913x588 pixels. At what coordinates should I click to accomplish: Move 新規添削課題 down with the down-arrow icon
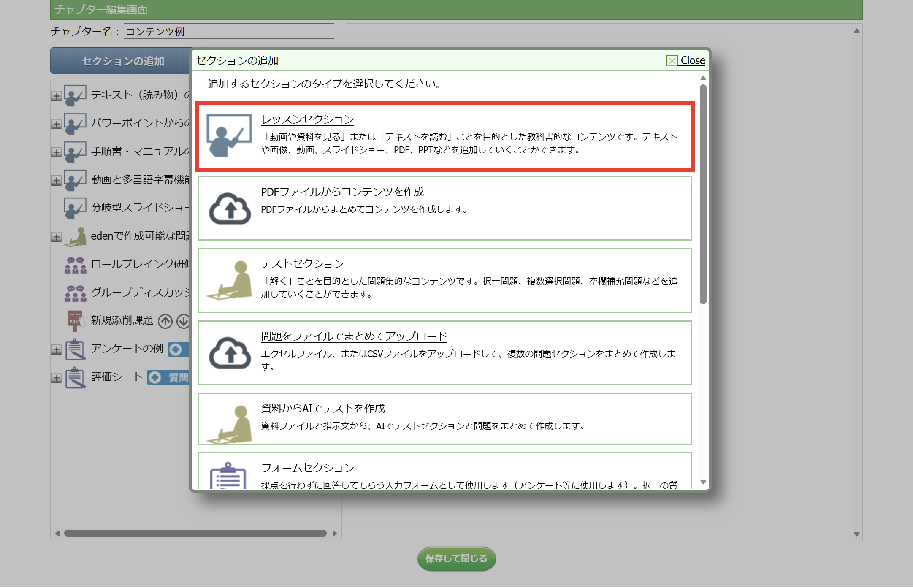183,322
